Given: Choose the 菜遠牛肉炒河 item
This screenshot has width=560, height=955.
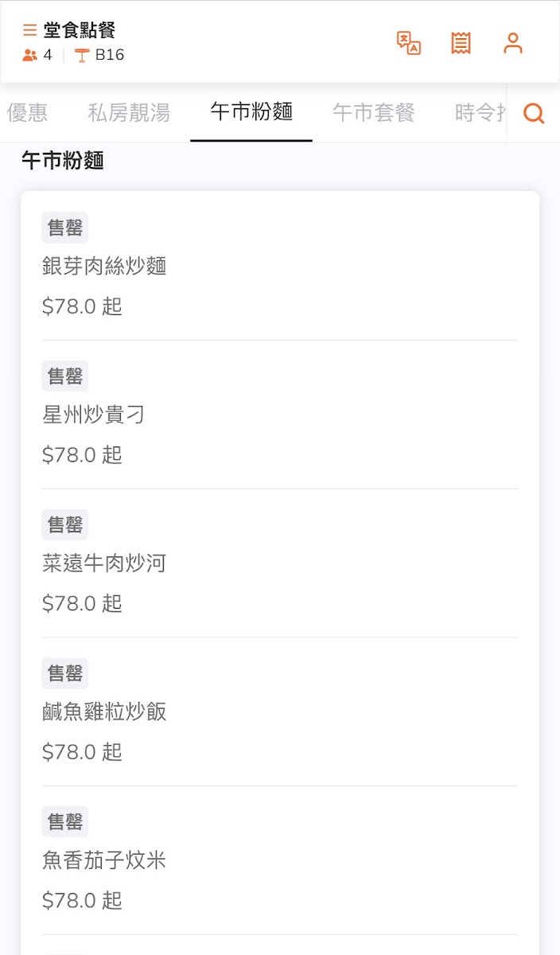Looking at the screenshot, I should coord(104,563).
